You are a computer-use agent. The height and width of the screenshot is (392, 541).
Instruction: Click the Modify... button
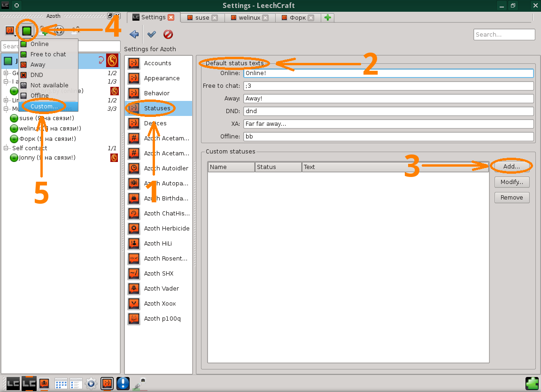pos(511,182)
